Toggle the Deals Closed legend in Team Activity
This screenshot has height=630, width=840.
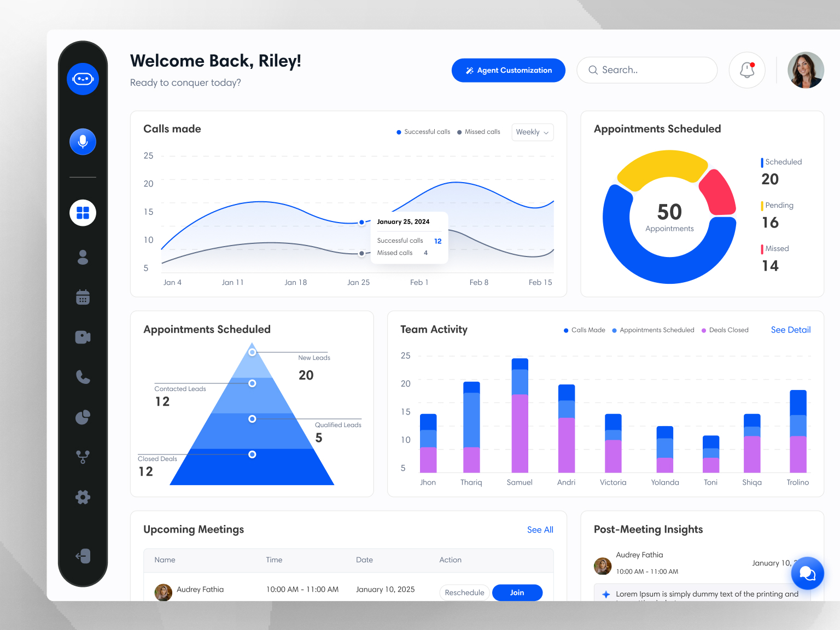click(725, 330)
